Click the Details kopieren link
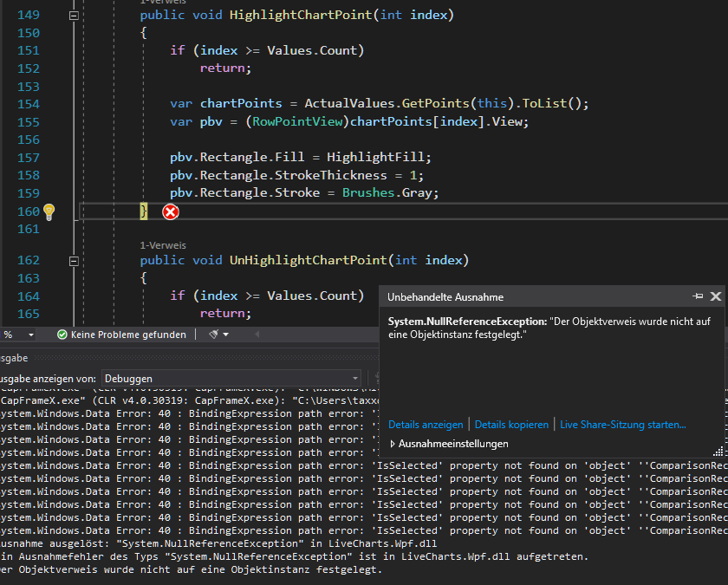Viewport: 728px width, 585px height. [511, 425]
